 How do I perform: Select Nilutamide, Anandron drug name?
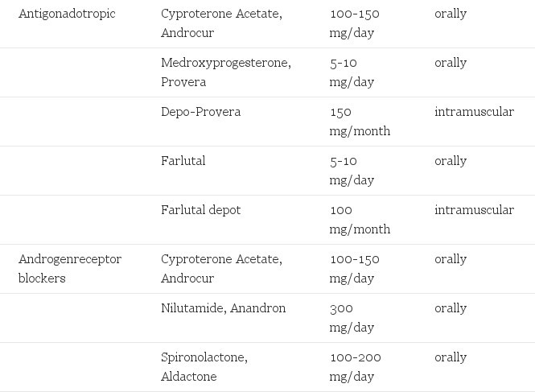[223, 308]
